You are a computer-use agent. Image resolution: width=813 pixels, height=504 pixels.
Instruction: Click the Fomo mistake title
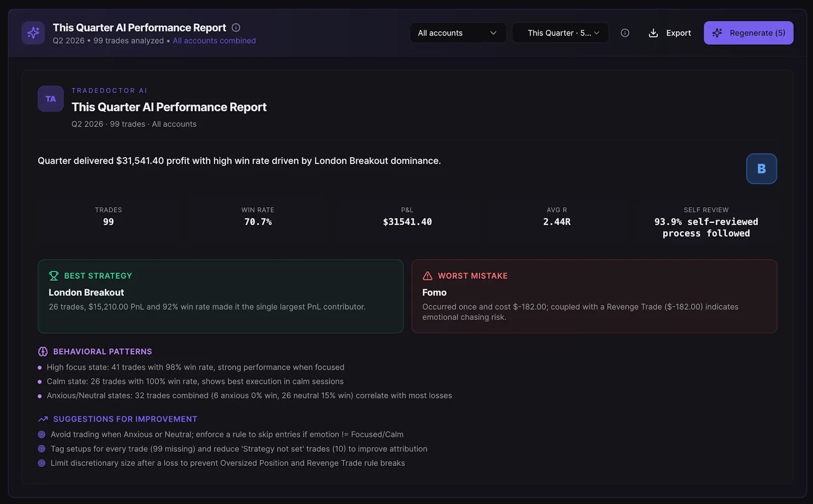tap(434, 293)
